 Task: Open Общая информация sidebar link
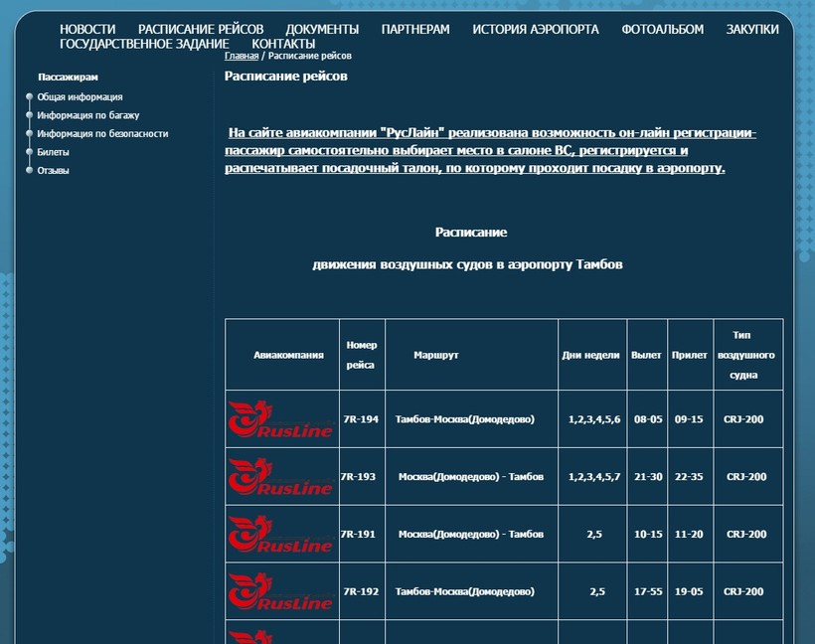click(x=80, y=96)
